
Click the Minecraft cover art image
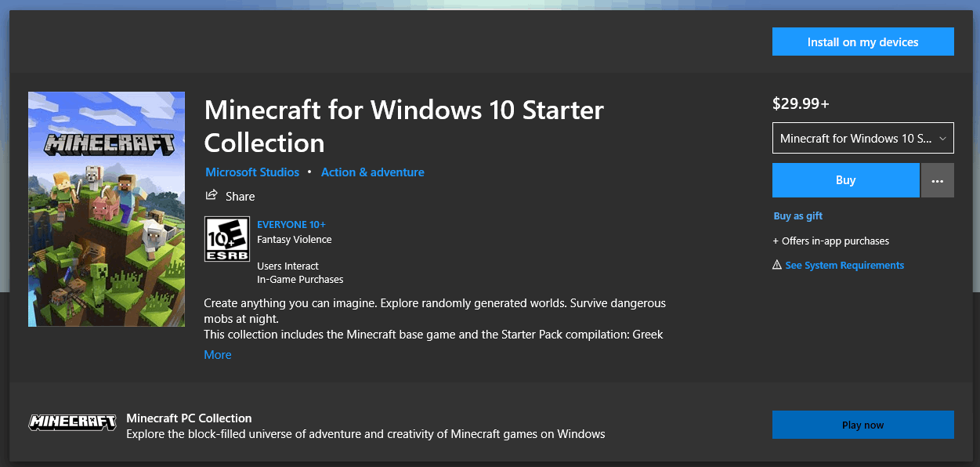tap(107, 209)
